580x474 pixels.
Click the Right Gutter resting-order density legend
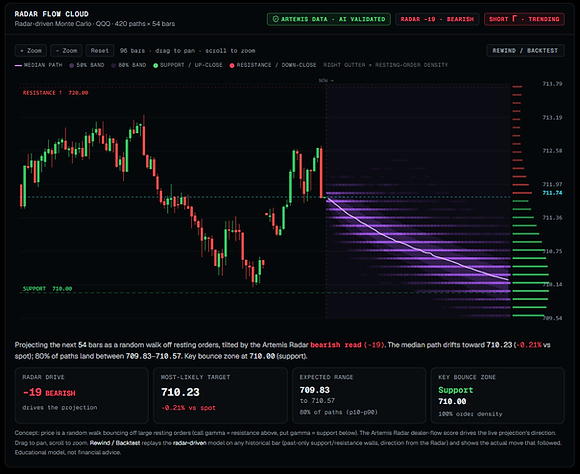[385, 65]
